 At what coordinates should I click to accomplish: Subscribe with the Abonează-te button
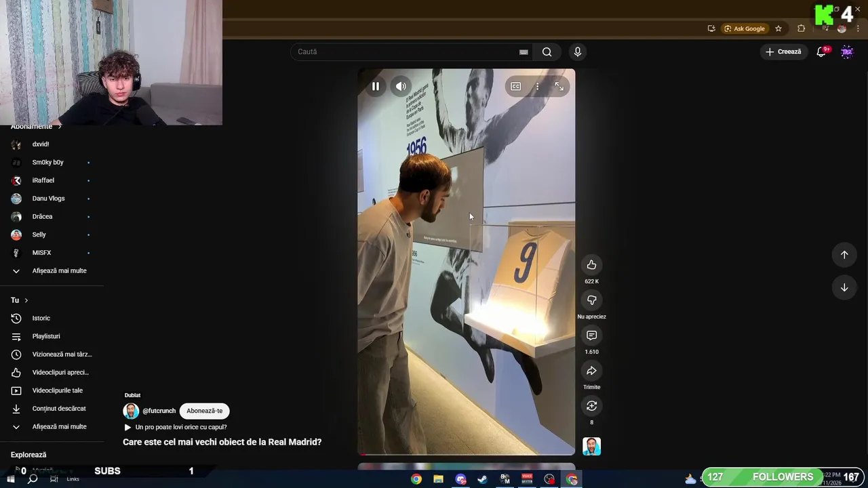204,411
